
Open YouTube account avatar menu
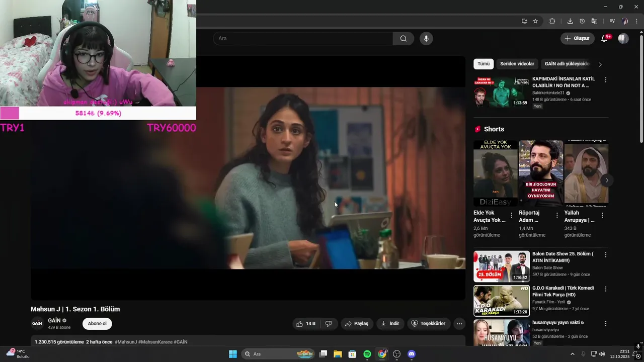[623, 39]
